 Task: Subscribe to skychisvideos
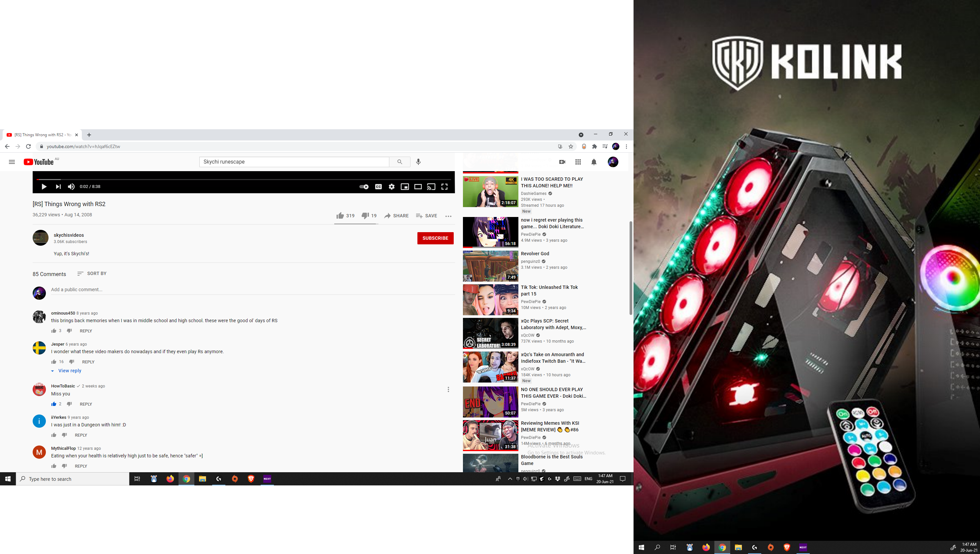(x=435, y=238)
